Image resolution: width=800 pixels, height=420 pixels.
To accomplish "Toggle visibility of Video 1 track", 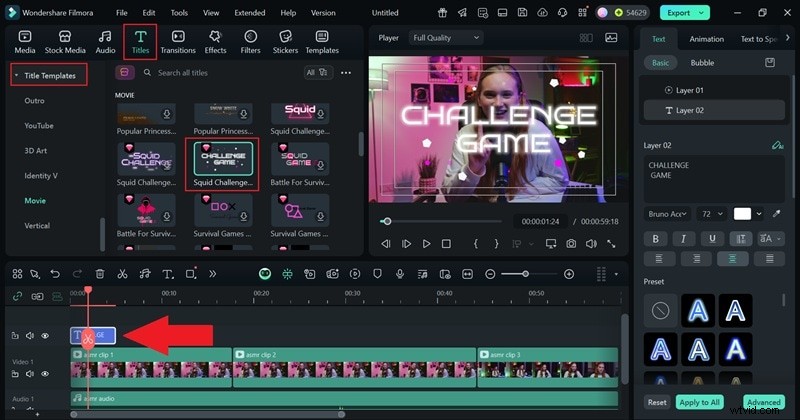I will tap(45, 374).
